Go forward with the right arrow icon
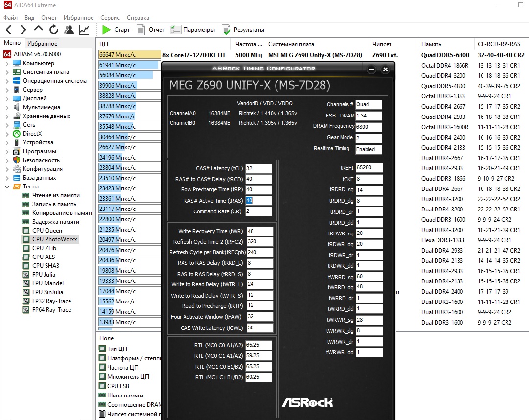 coord(23,30)
